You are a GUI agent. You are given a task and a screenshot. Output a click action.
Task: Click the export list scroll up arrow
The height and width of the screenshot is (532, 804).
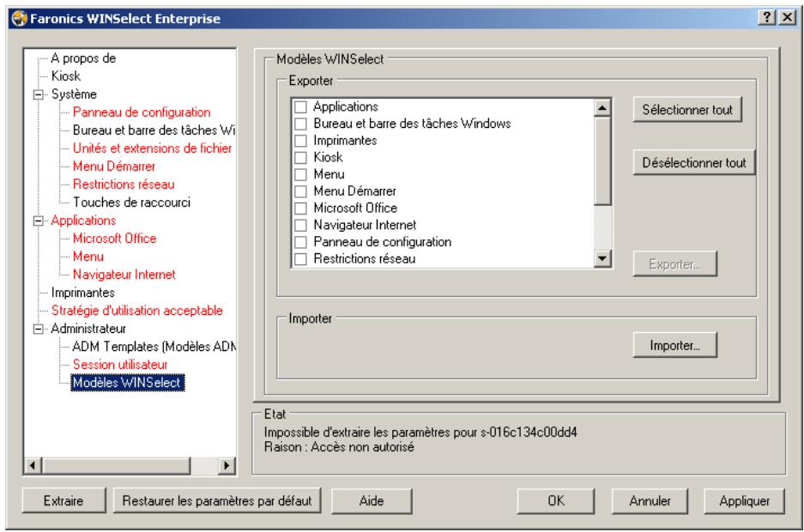(x=602, y=107)
